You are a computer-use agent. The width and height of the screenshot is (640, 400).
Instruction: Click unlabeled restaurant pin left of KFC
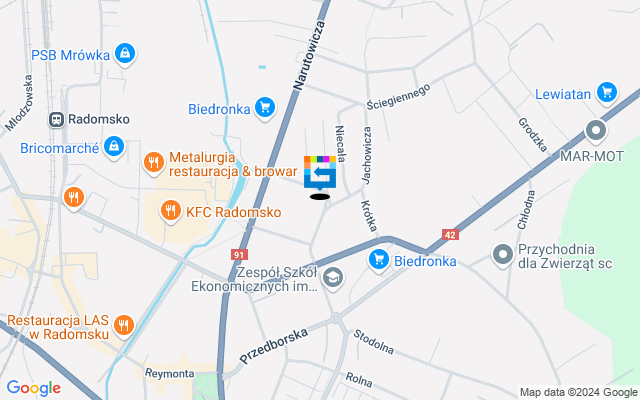[x=74, y=198]
